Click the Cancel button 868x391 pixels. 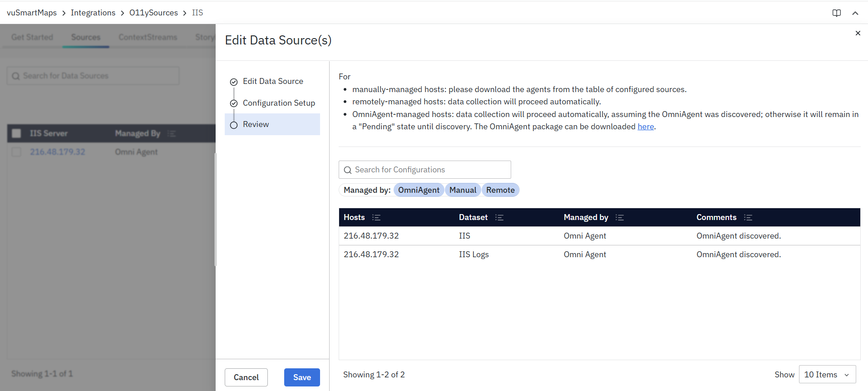point(246,377)
